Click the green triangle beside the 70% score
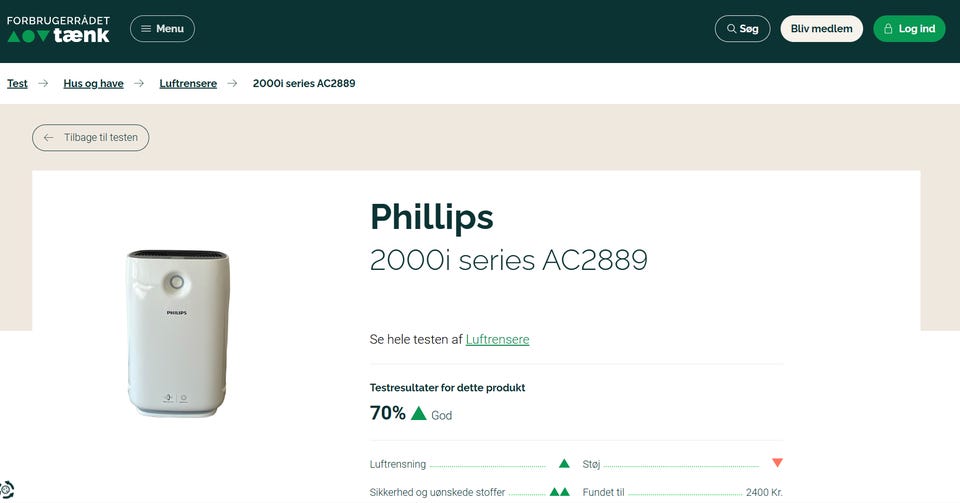The height and width of the screenshot is (503, 960). coord(419,413)
